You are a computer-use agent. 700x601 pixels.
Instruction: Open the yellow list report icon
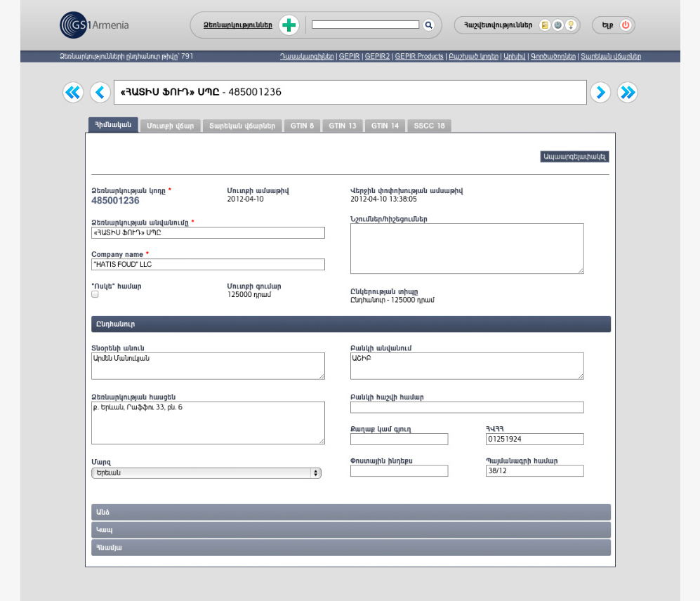(x=545, y=25)
